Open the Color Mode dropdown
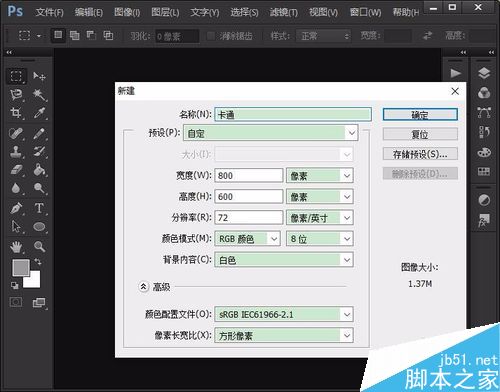Screen dimensions: 500x392 [x=247, y=239]
